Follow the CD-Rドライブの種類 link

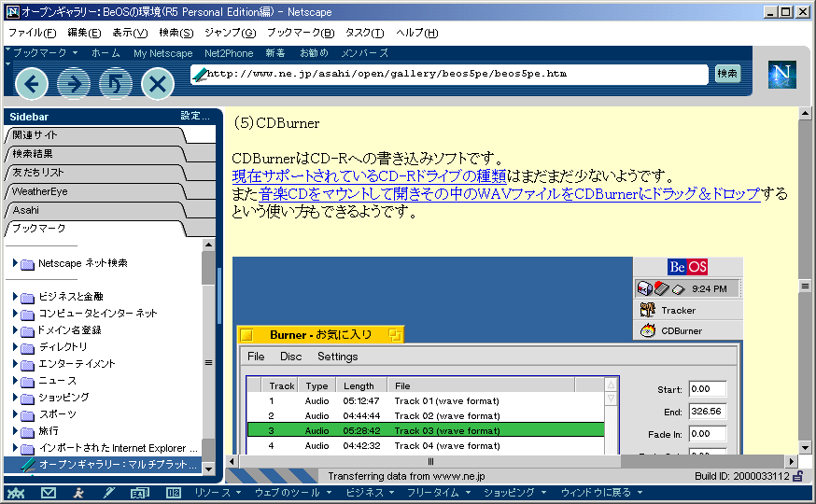click(x=369, y=176)
